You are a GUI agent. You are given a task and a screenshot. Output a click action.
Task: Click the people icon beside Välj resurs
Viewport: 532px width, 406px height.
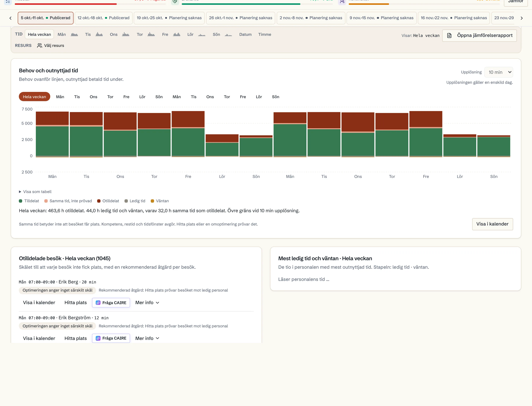[39, 45]
